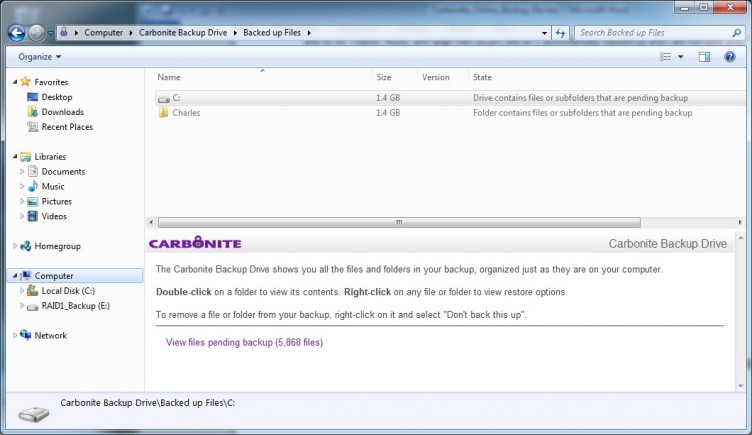Click the Music note library icon
This screenshot has height=435, width=752.
pyautogui.click(x=33, y=186)
